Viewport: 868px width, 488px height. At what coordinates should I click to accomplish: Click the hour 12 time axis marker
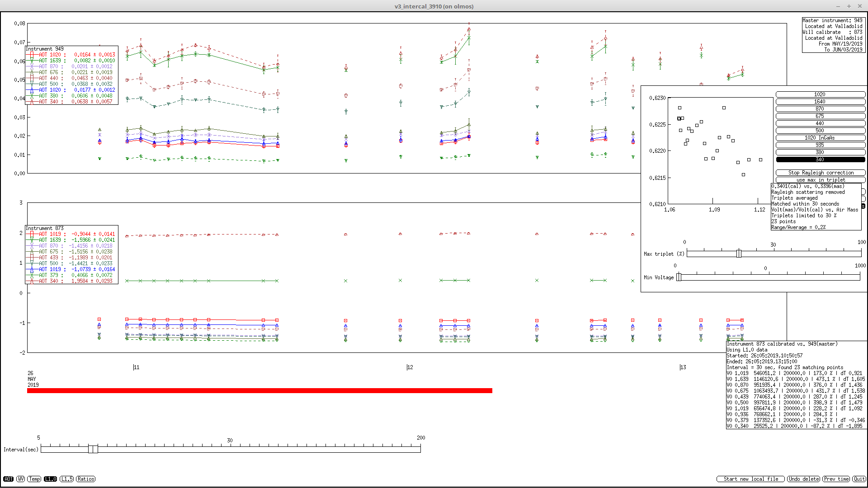coord(410,367)
